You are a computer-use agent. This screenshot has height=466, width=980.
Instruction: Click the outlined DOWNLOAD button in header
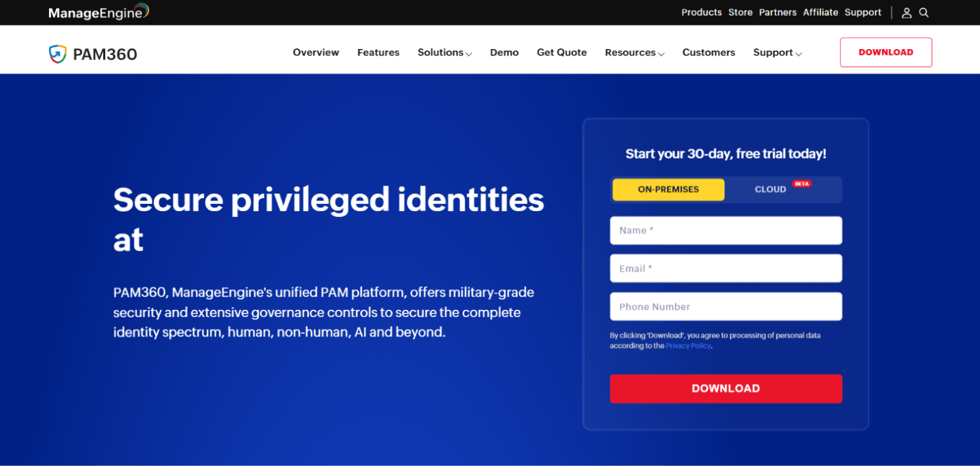tap(886, 52)
